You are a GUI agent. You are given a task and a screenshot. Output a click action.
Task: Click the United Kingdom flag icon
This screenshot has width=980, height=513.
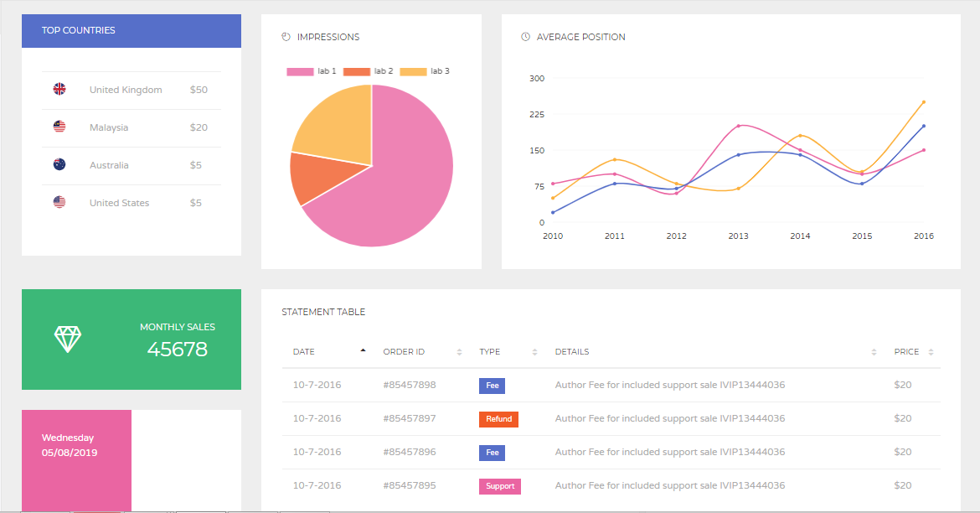(x=59, y=89)
